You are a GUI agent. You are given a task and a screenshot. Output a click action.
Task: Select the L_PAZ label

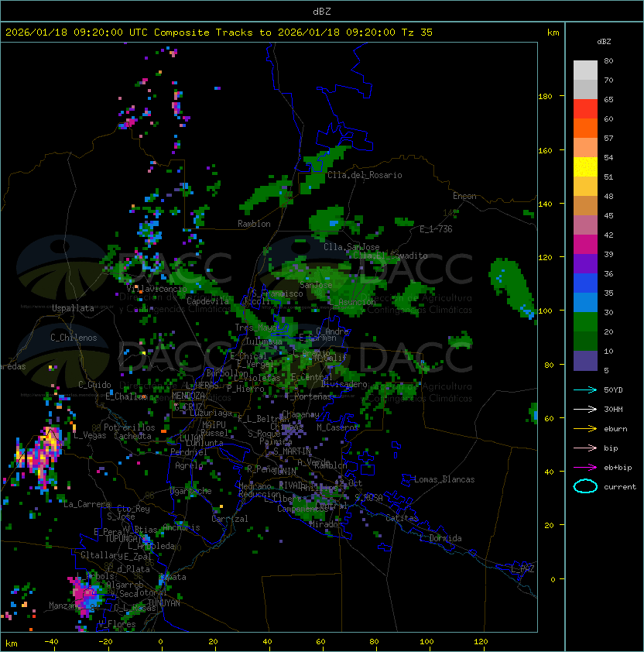(522, 569)
